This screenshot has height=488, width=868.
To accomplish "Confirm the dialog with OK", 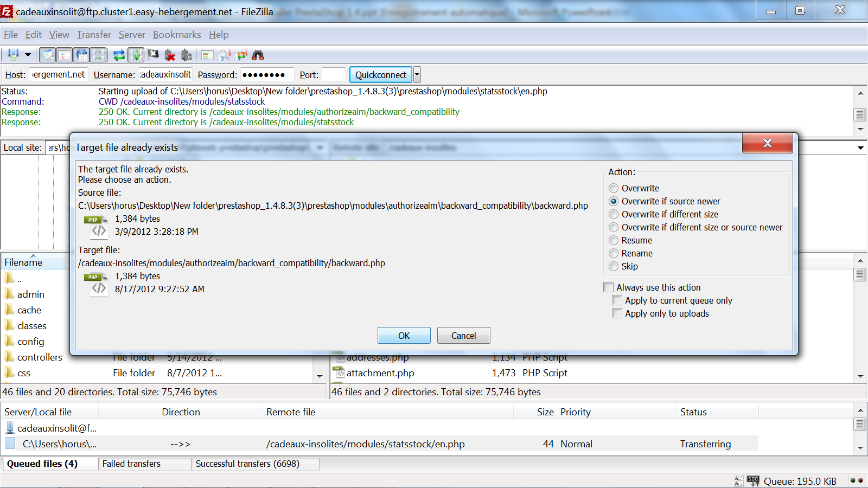I will point(404,336).
